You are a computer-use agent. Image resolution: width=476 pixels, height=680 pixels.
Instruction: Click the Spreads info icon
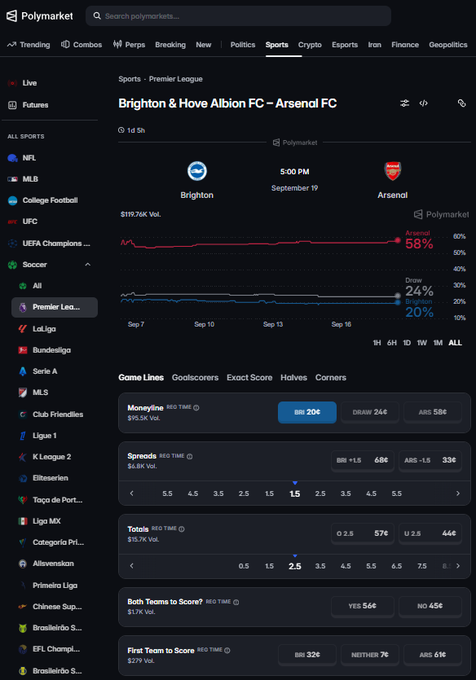coord(189,456)
